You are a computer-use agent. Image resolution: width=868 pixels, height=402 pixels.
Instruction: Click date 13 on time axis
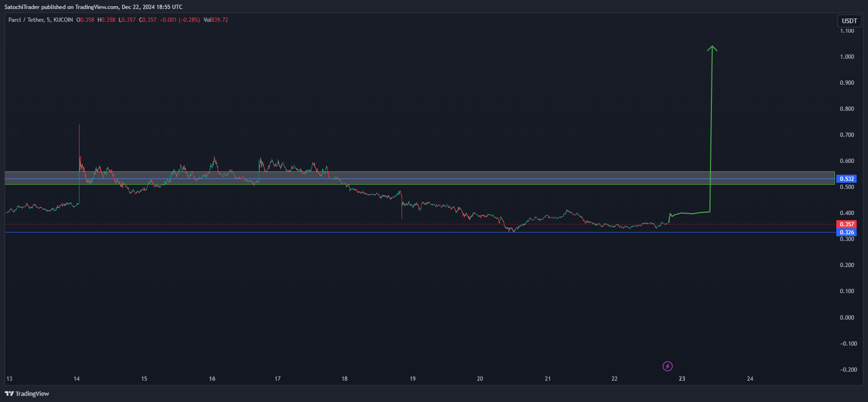[x=9, y=379]
